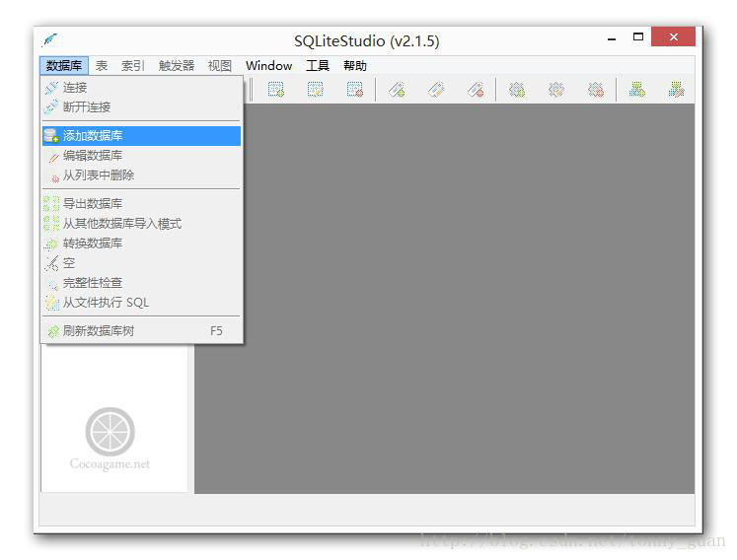The width and height of the screenshot is (737, 560).
Task: Click the plug icon beside 连接
Action: pos(51,88)
